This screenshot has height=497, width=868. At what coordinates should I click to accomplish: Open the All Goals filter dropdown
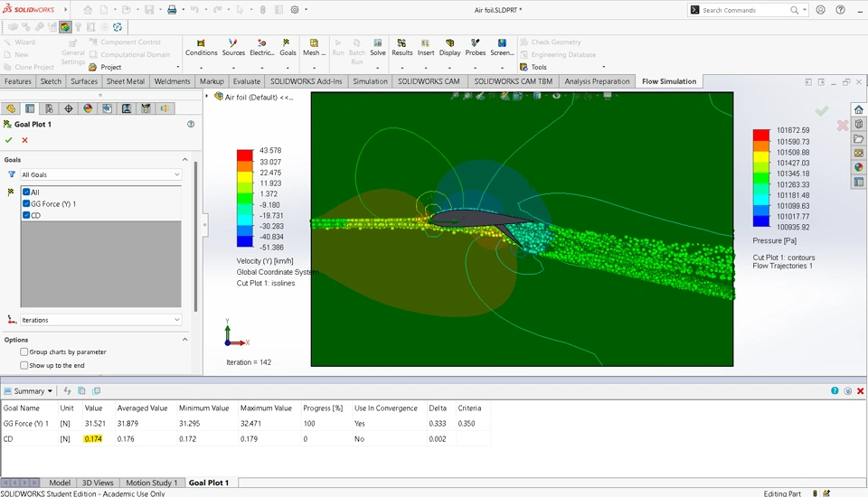pos(100,174)
